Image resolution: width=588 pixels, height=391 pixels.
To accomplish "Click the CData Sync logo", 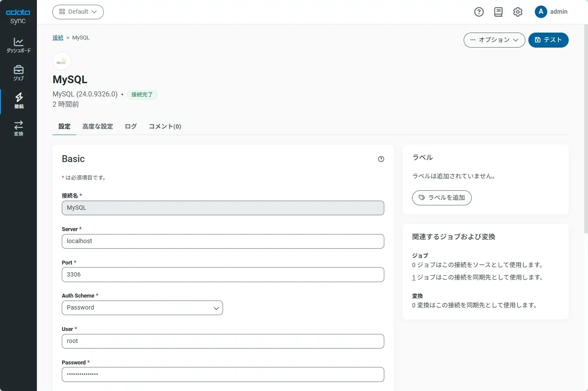I will coord(18,17).
